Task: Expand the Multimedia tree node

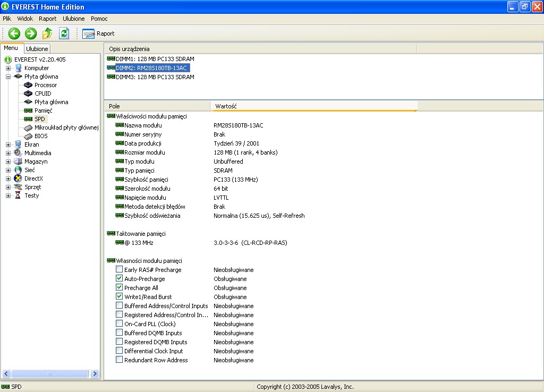Action: point(8,153)
